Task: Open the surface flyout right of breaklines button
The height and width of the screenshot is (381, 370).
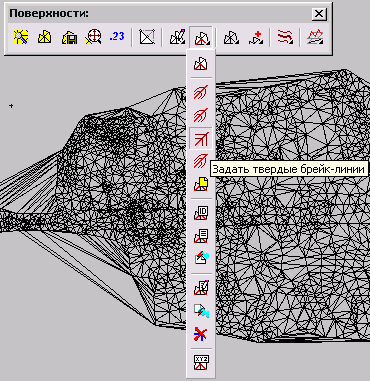Action: 231,37
